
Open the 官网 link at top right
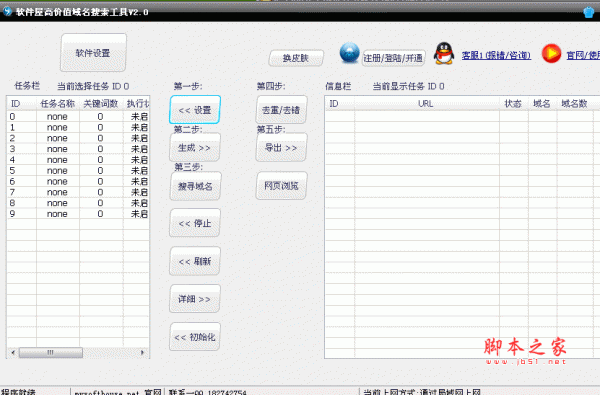point(583,55)
